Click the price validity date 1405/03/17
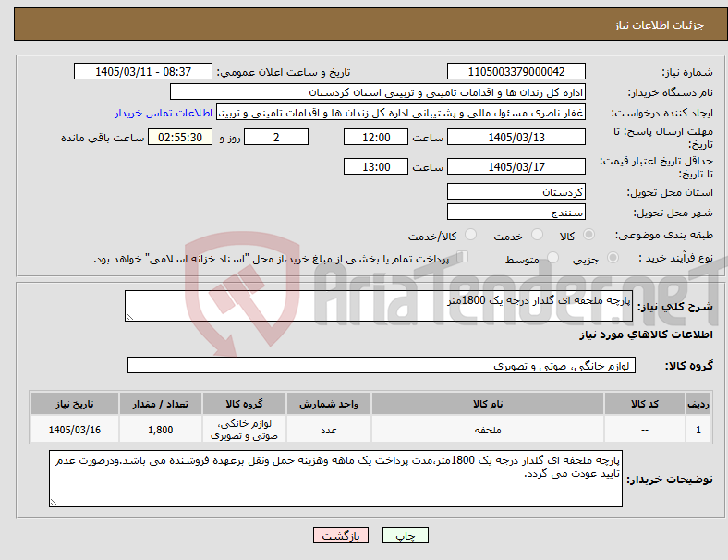The image size is (728, 560). coord(516,166)
